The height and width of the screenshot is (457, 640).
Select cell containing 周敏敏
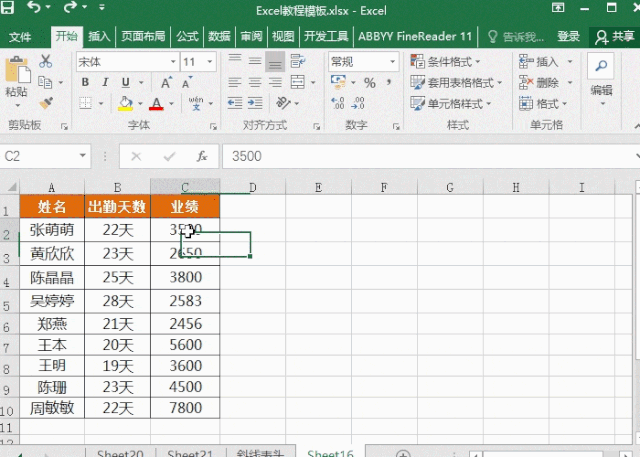[52, 408]
